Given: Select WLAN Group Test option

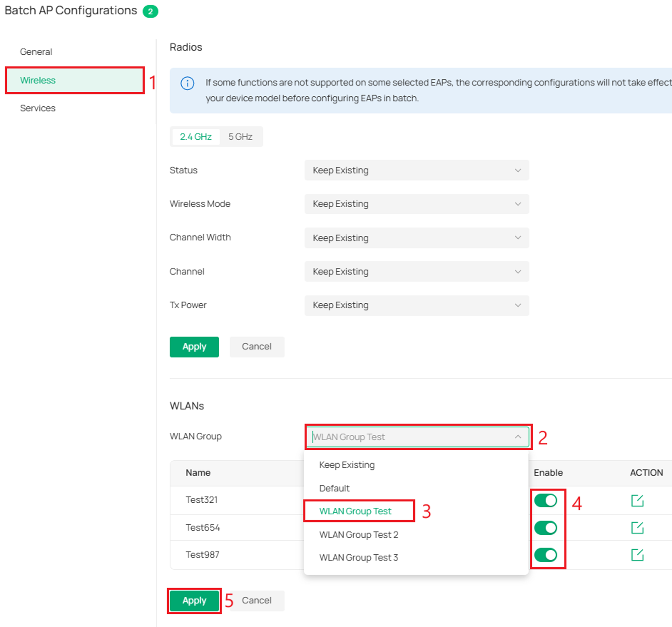Looking at the screenshot, I should click(x=355, y=511).
